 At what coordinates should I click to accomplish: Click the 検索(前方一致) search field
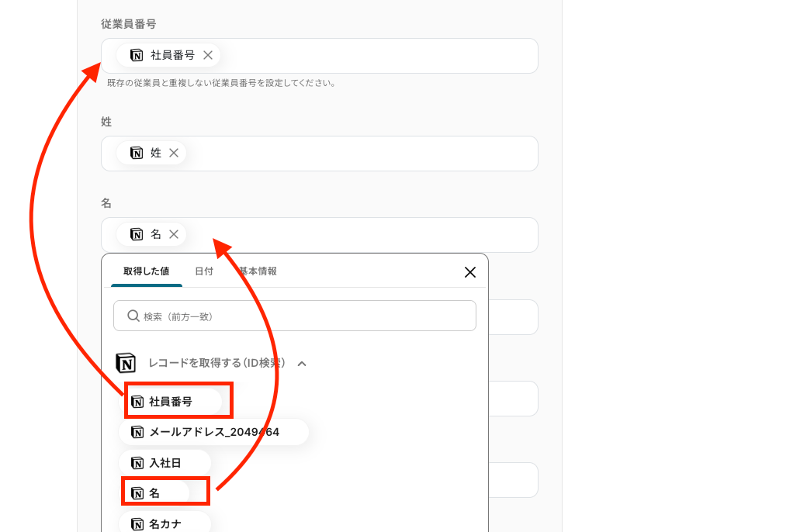coord(303,316)
